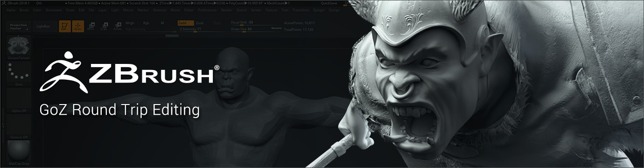The height and width of the screenshot is (168, 644).
Task: Toggle Mrgb painting mode
Action: pos(130,23)
